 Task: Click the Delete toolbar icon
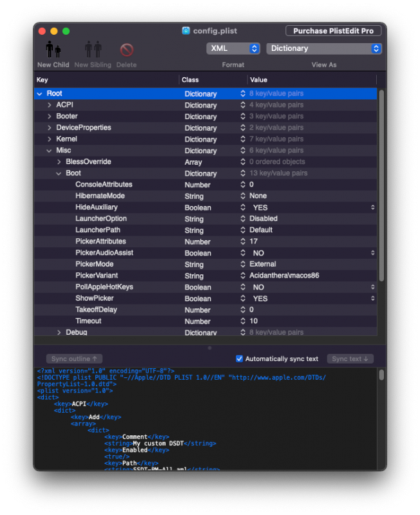pos(126,50)
